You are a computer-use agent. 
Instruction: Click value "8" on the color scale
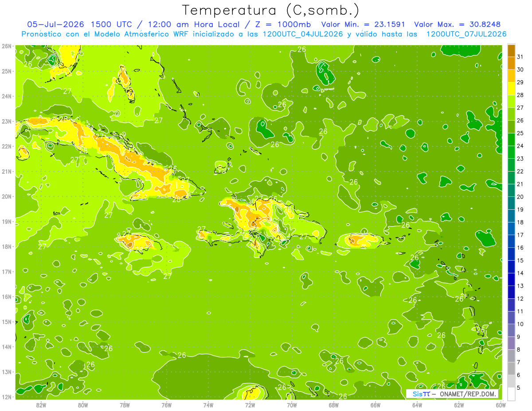pos(519,349)
